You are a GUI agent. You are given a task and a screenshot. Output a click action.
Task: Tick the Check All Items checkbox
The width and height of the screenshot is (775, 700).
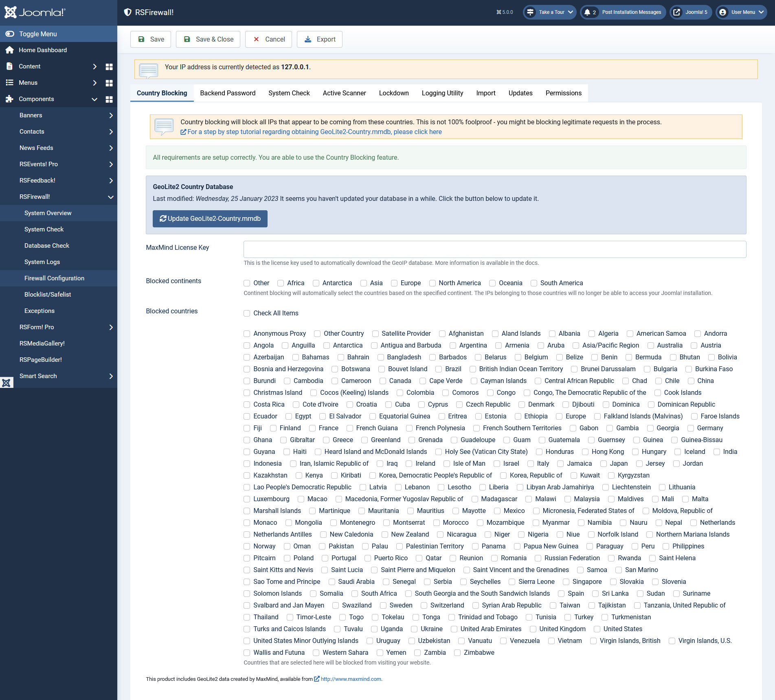point(247,313)
